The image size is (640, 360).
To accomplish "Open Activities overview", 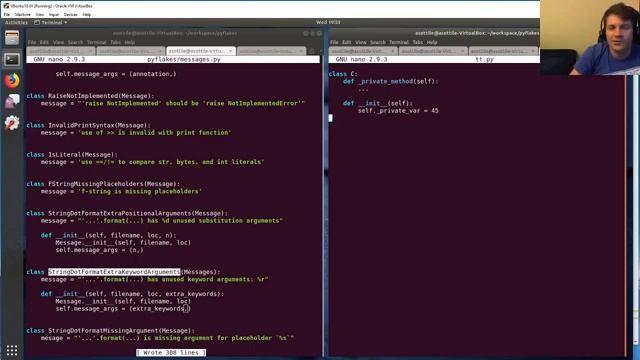I will [x=16, y=22].
